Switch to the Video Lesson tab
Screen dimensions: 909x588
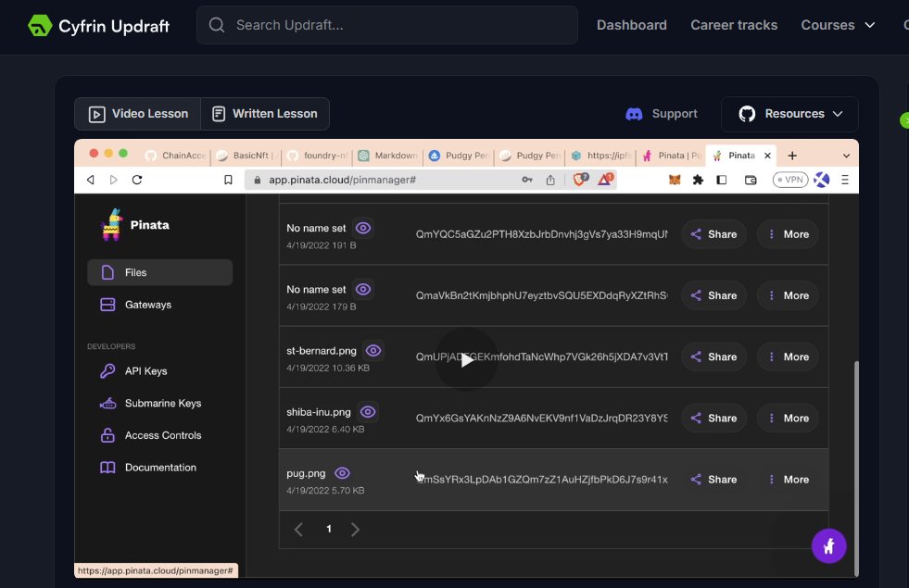click(138, 114)
